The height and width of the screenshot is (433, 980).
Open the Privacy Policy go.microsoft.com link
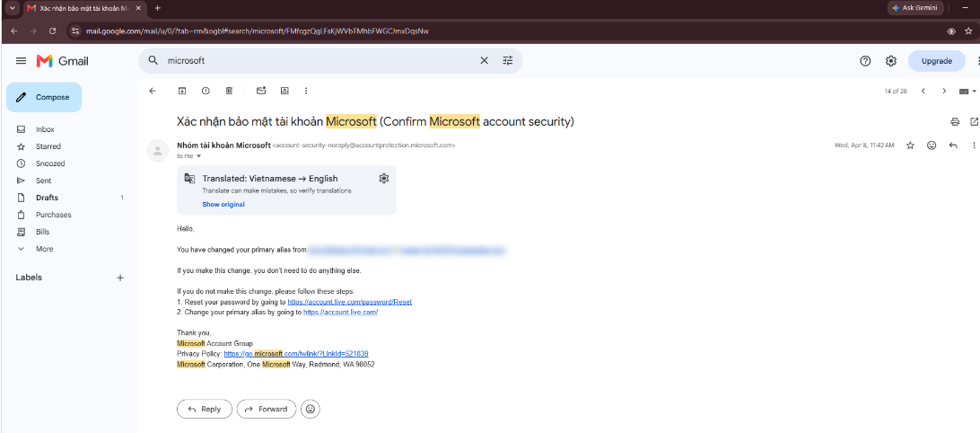point(295,354)
